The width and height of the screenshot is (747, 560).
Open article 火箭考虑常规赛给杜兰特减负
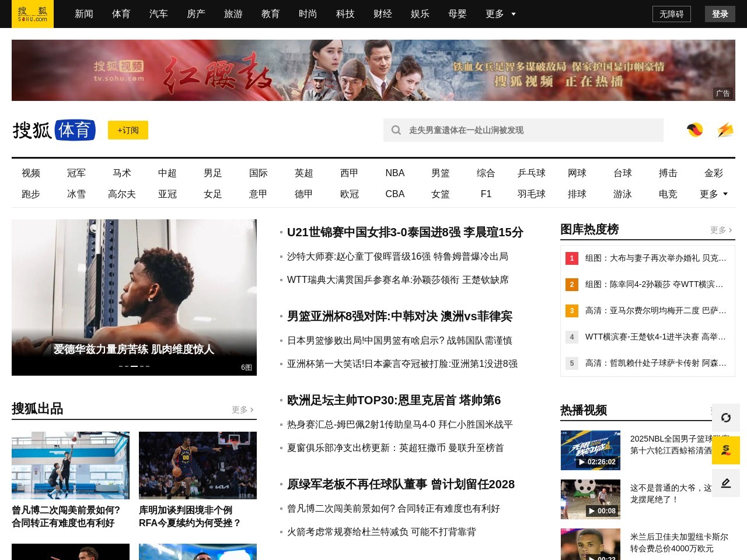point(382,532)
